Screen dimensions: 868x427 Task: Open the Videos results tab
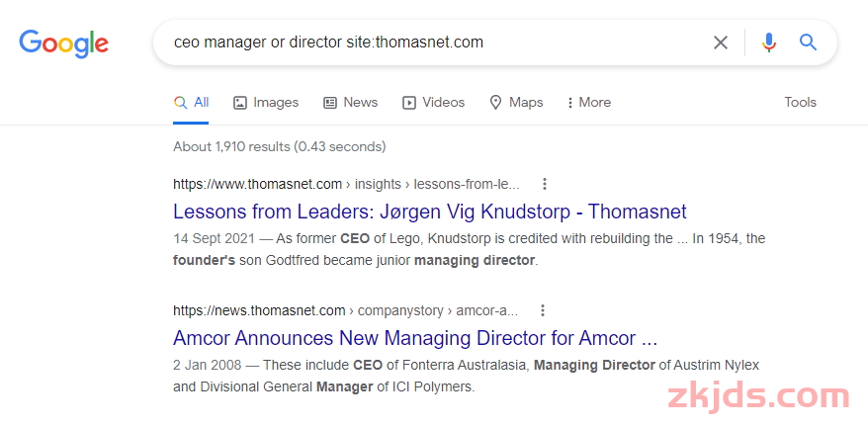pyautogui.click(x=433, y=103)
